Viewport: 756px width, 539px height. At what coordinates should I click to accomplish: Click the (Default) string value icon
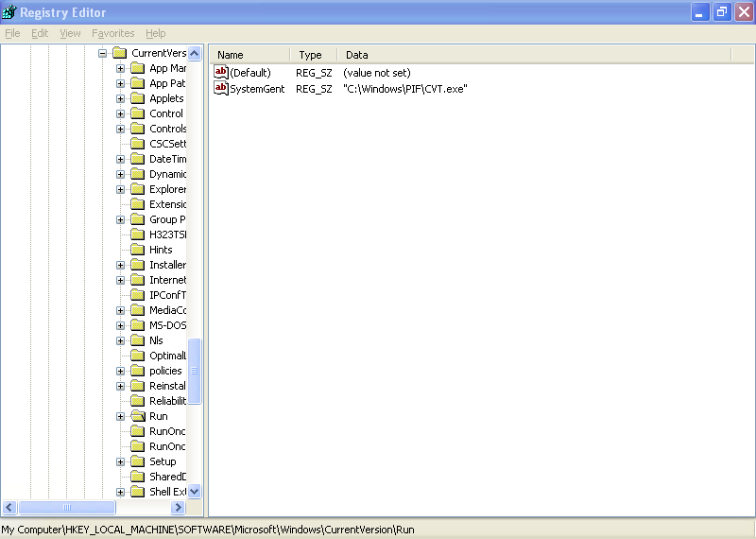click(x=221, y=73)
